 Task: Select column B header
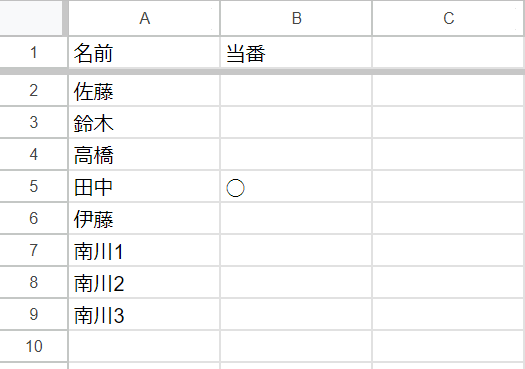point(296,18)
